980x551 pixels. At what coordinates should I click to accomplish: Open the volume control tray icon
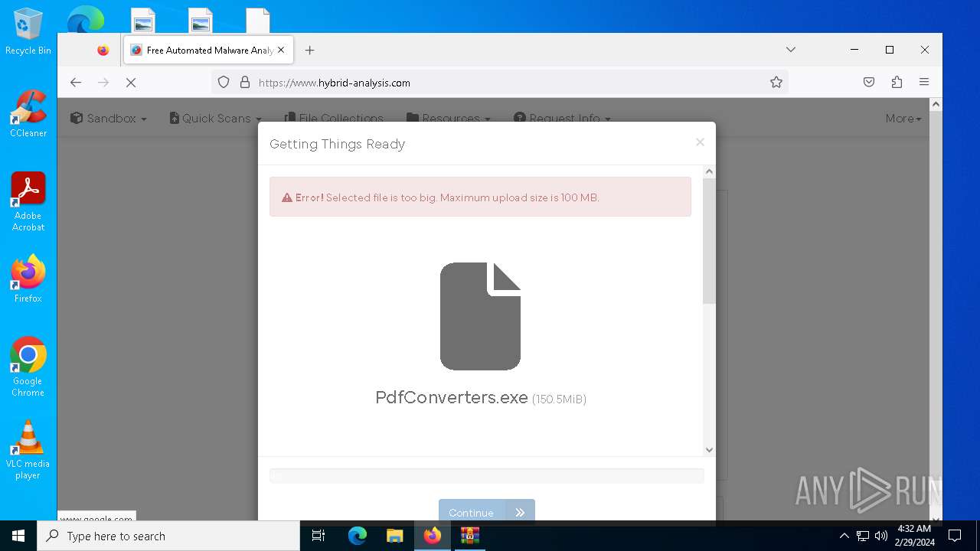[x=881, y=536]
